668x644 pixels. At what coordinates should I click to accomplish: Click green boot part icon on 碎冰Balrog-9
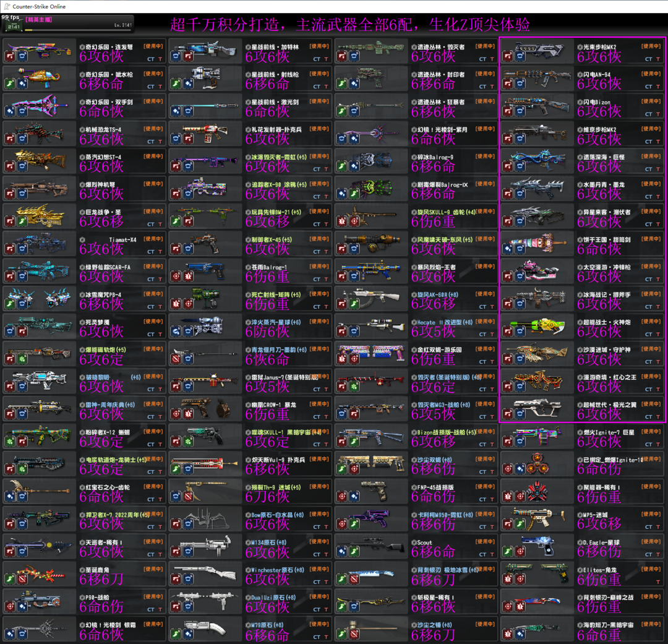342,166
